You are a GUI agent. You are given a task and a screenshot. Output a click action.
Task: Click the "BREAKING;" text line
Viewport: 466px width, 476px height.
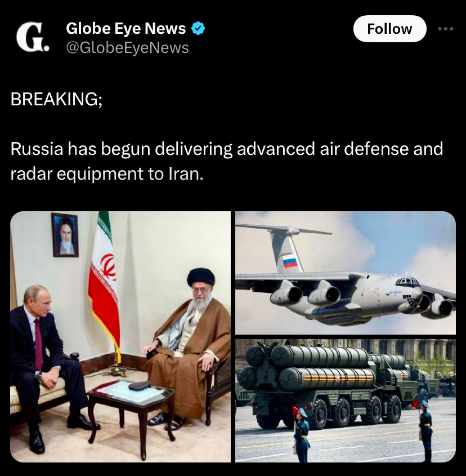point(56,99)
